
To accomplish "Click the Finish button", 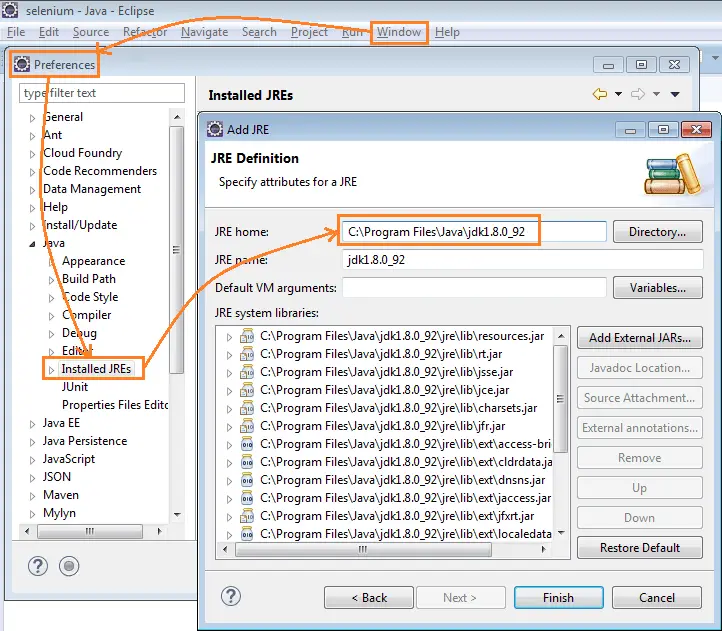I will coord(558,598).
